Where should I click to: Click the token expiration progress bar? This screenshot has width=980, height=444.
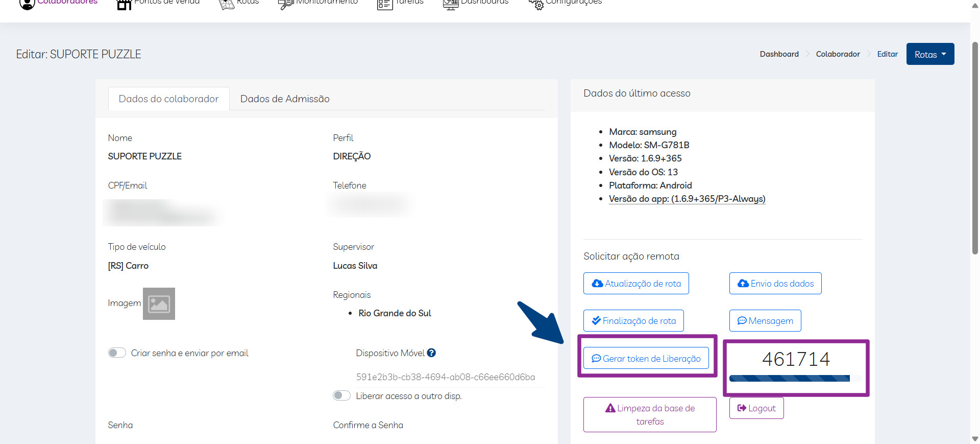click(x=790, y=379)
